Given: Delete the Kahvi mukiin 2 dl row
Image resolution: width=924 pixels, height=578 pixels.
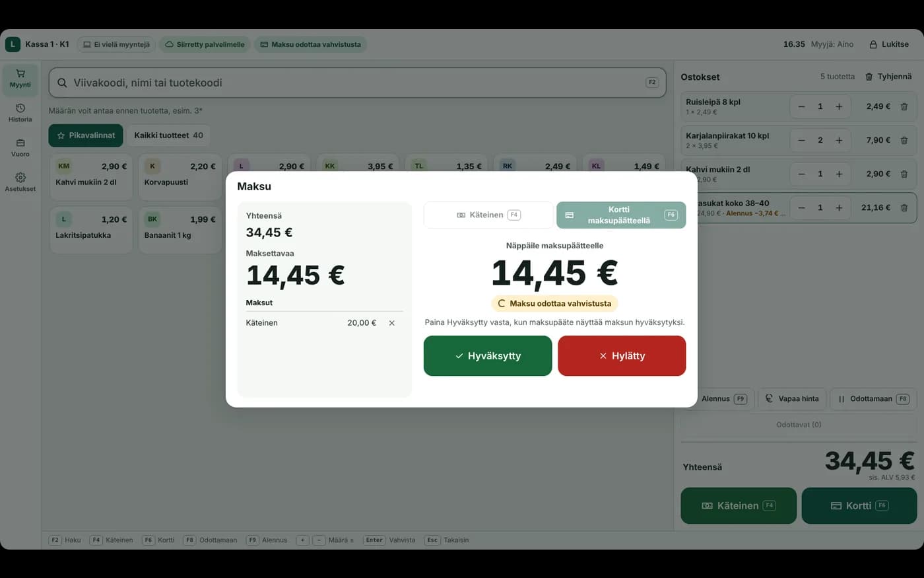Looking at the screenshot, I should tap(904, 174).
